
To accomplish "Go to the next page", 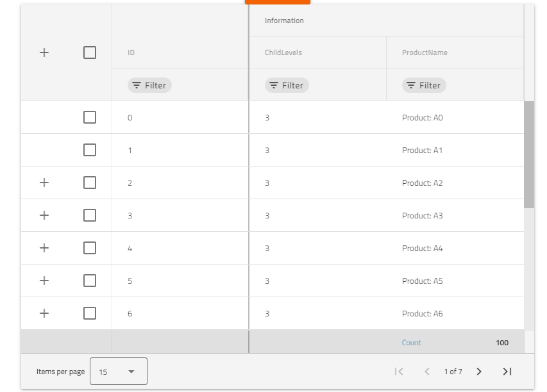I will click(x=479, y=371).
